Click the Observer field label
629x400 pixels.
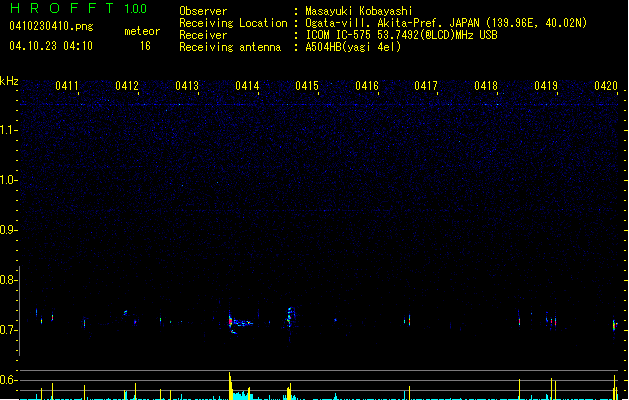(203, 11)
